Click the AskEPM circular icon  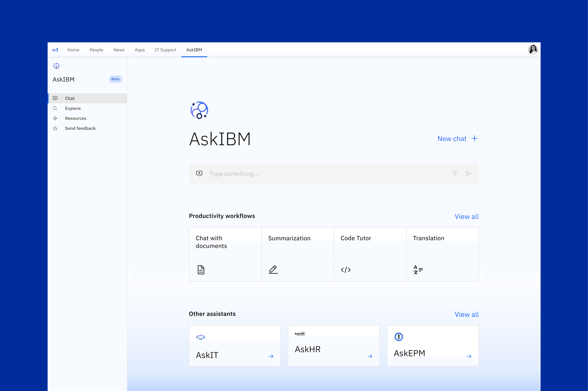tap(399, 337)
